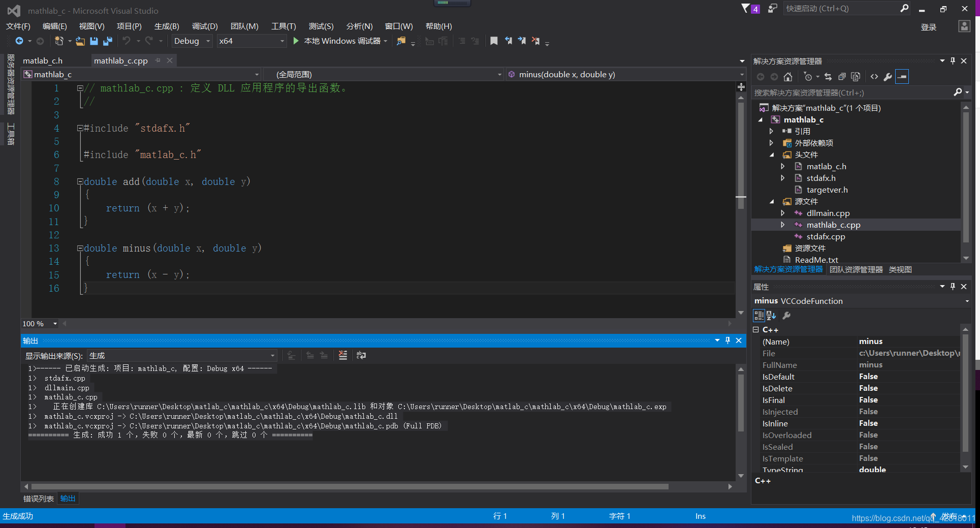Click Pending Changes Filter clock icon
This screenshot has width=980, height=528.
pyautogui.click(x=808, y=77)
